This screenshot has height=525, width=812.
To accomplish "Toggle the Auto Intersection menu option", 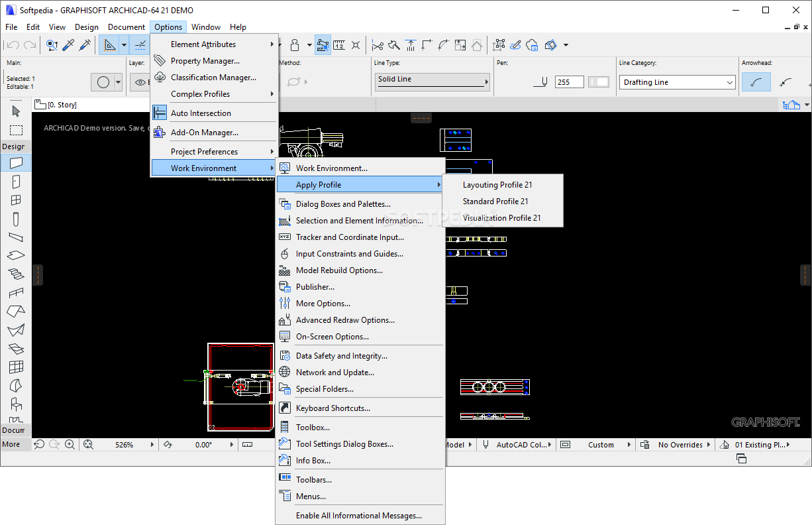I will pos(214,113).
